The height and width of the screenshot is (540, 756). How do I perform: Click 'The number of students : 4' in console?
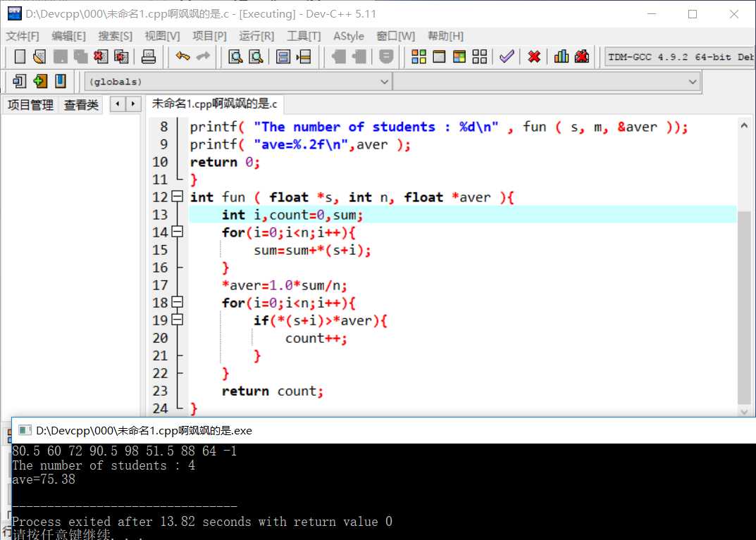(103, 465)
